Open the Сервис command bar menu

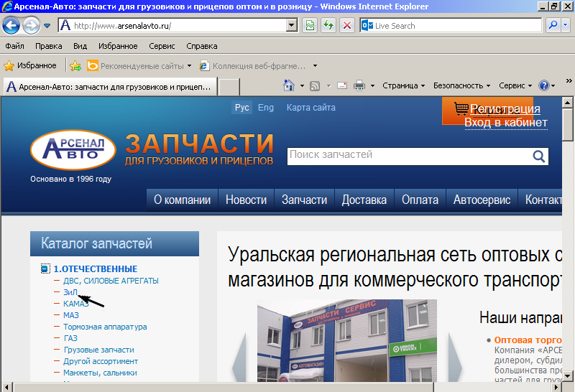515,85
